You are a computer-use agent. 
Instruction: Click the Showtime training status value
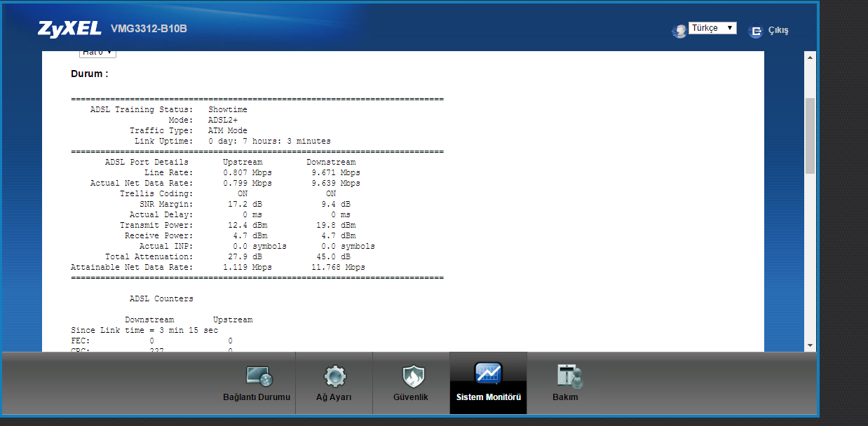pyautogui.click(x=228, y=109)
